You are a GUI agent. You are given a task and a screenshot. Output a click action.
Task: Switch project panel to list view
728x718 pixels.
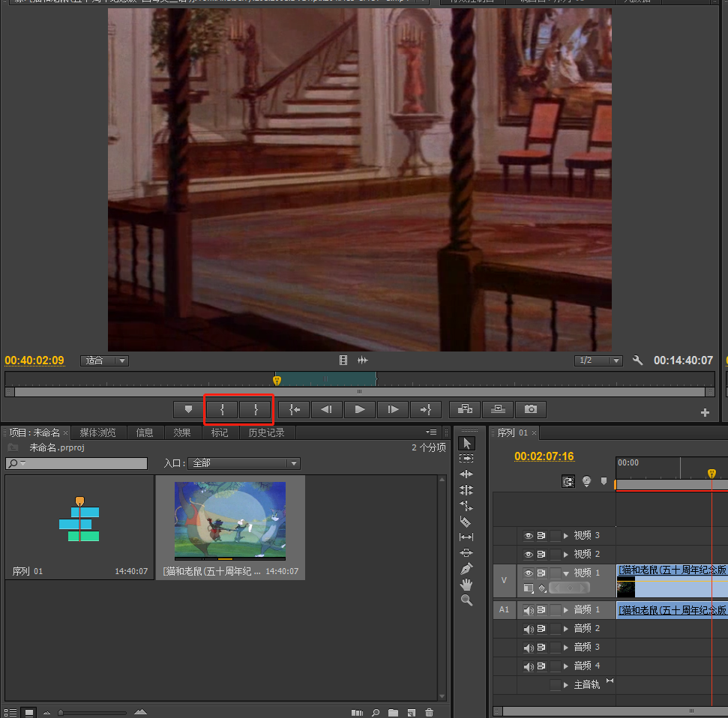point(10,713)
